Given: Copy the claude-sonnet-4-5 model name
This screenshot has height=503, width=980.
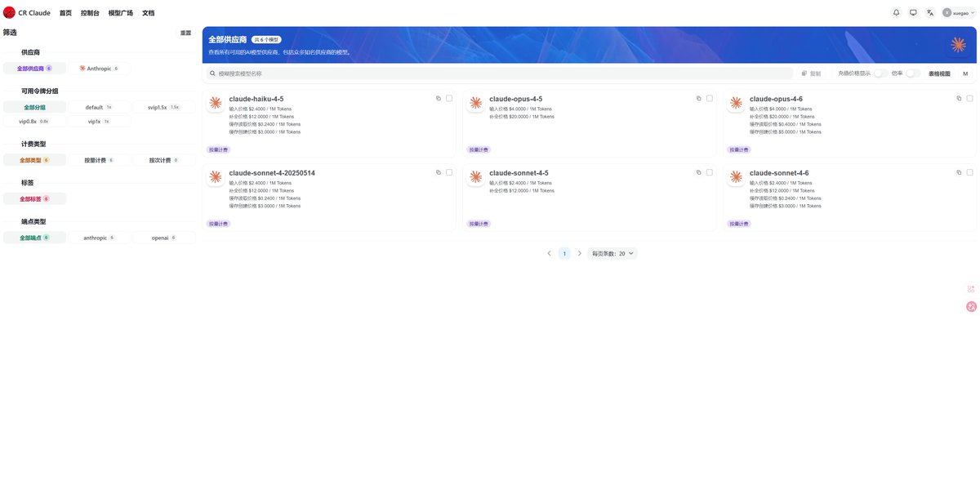Looking at the screenshot, I should point(698,172).
